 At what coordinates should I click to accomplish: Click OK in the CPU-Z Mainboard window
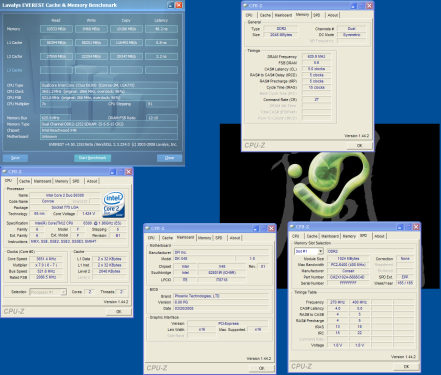click(262, 368)
